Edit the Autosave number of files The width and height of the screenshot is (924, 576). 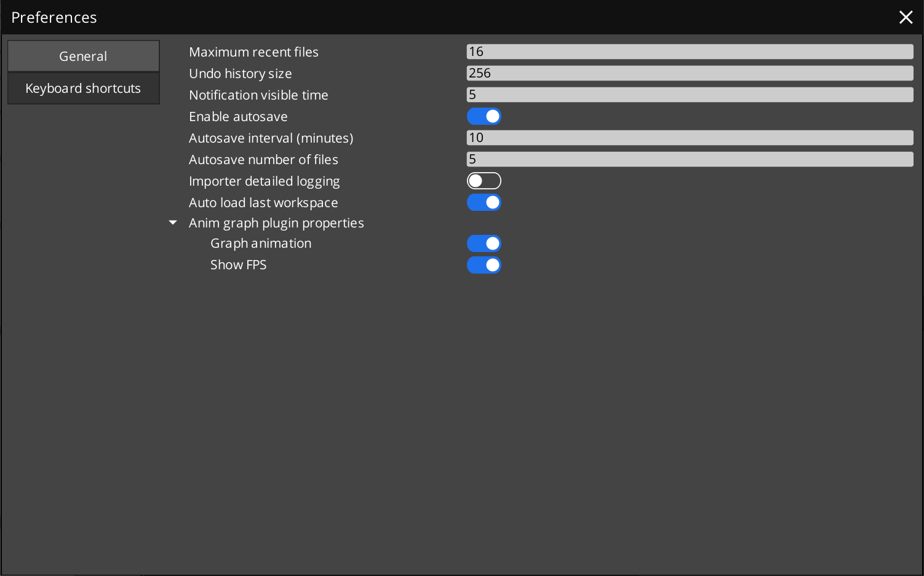click(689, 159)
